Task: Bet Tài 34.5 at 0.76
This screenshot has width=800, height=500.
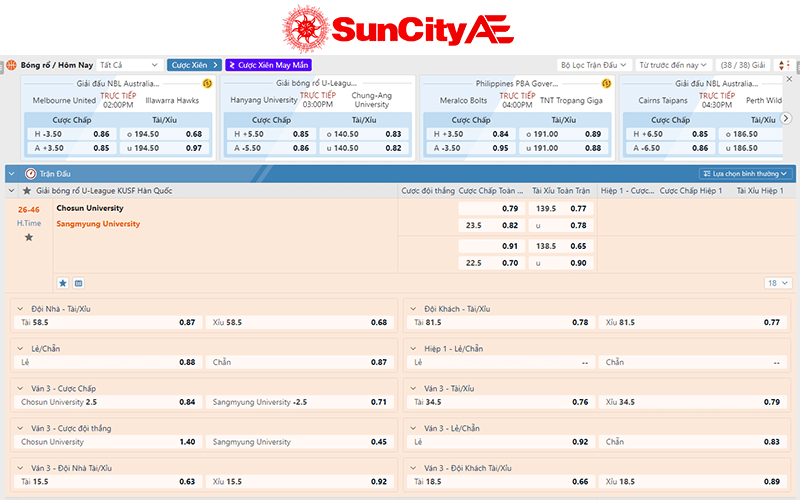Action: [501, 402]
